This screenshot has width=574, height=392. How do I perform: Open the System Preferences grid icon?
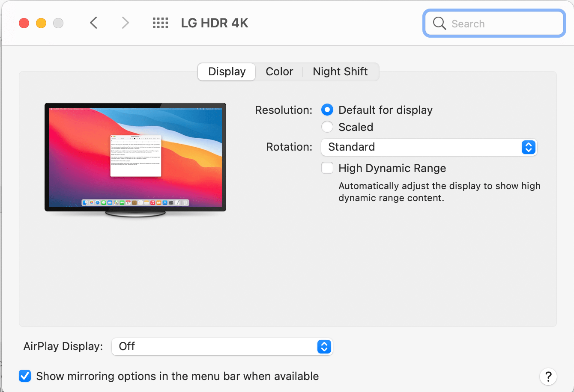click(161, 23)
